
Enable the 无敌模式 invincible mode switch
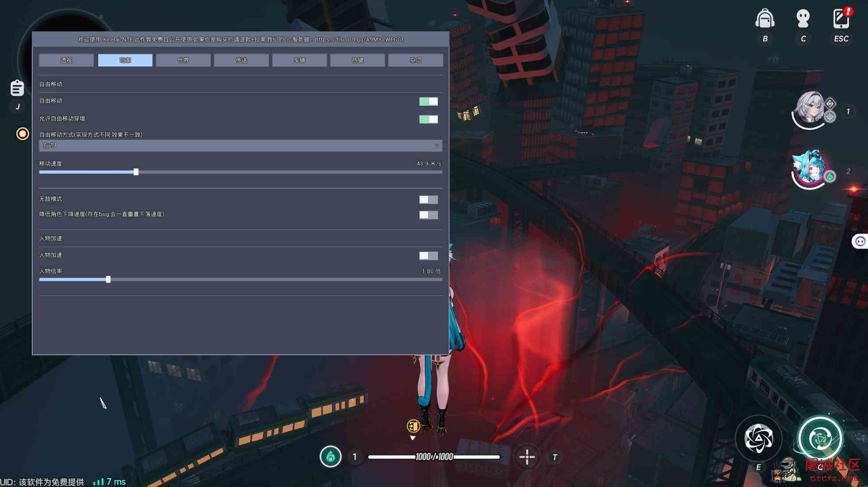click(x=428, y=199)
